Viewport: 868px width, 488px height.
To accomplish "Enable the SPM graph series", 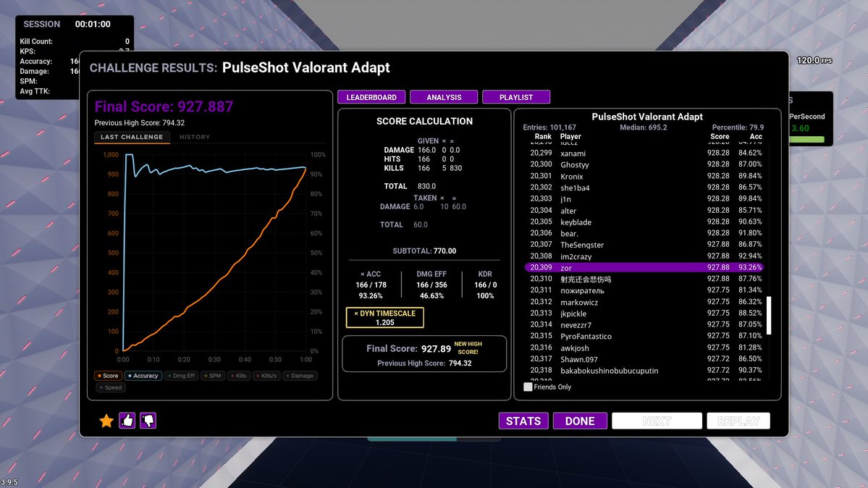I will point(213,376).
